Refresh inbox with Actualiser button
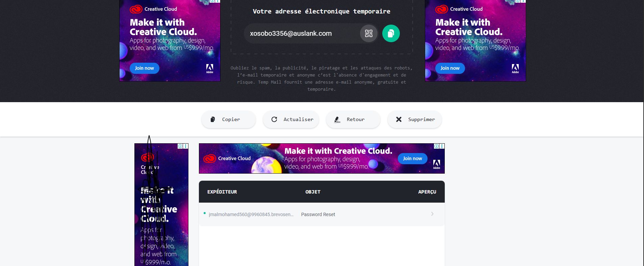The width and height of the screenshot is (644, 266). (x=291, y=119)
